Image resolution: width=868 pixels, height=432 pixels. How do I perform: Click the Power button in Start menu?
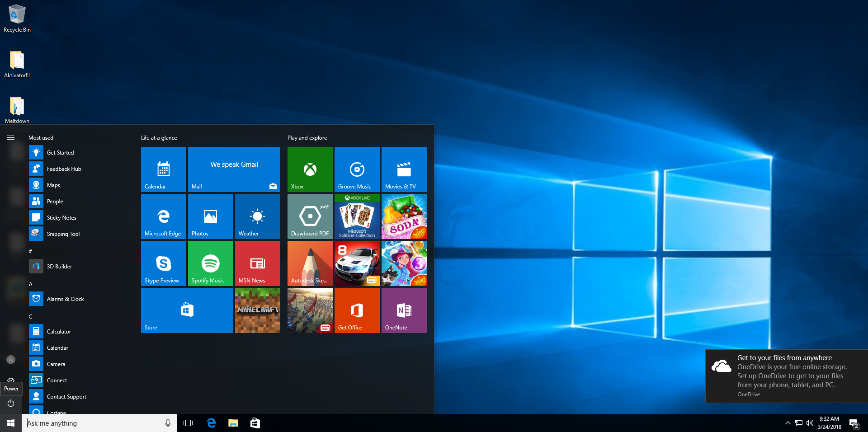click(x=11, y=403)
